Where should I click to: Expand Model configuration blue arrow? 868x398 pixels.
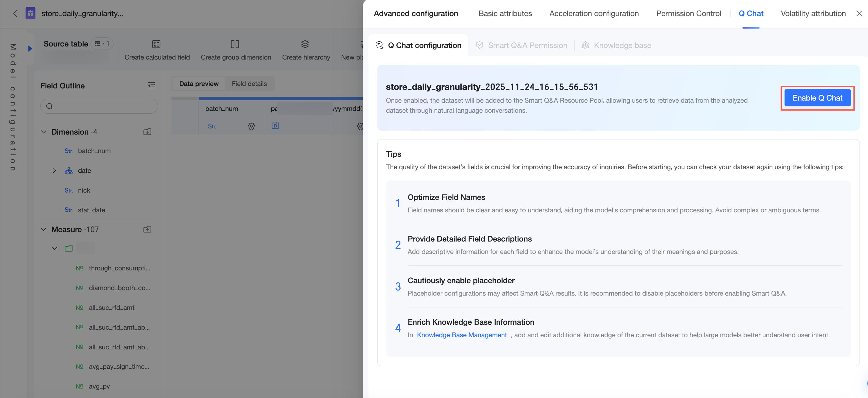(30, 49)
